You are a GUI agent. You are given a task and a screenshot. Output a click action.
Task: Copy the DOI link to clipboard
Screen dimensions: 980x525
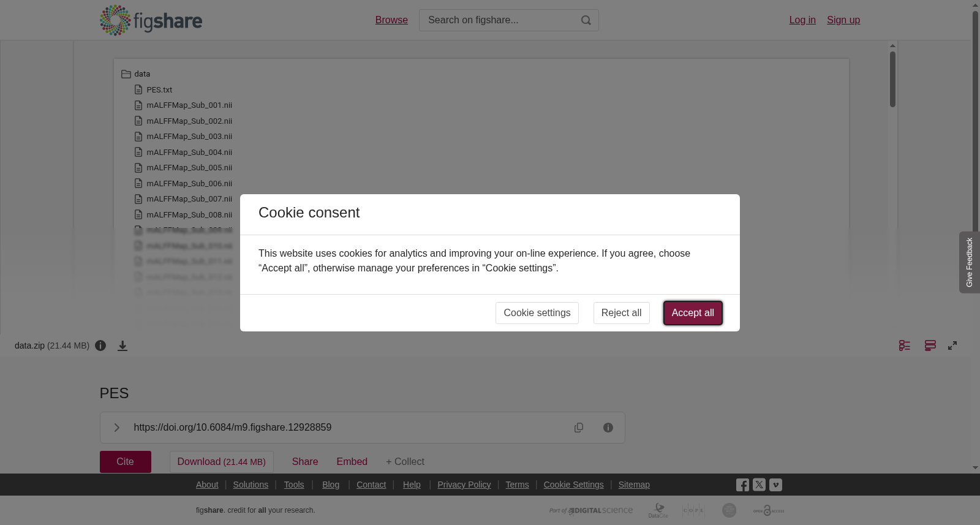coord(579,428)
